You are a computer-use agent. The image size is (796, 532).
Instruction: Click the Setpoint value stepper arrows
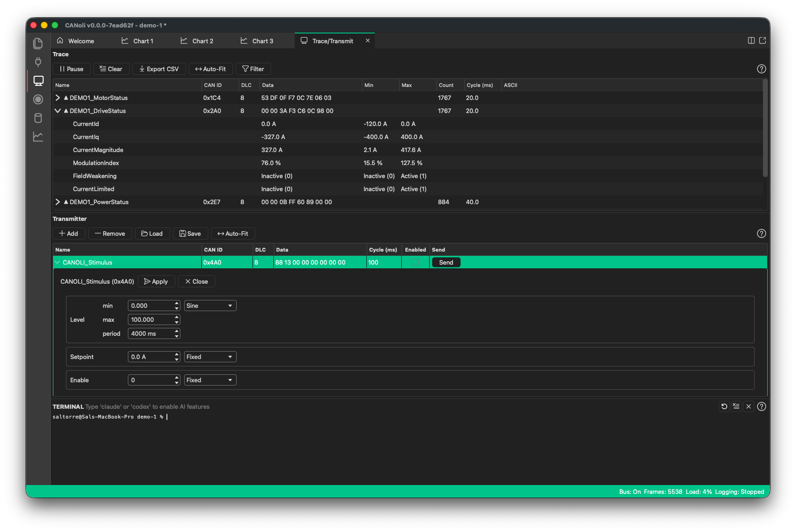(x=177, y=357)
